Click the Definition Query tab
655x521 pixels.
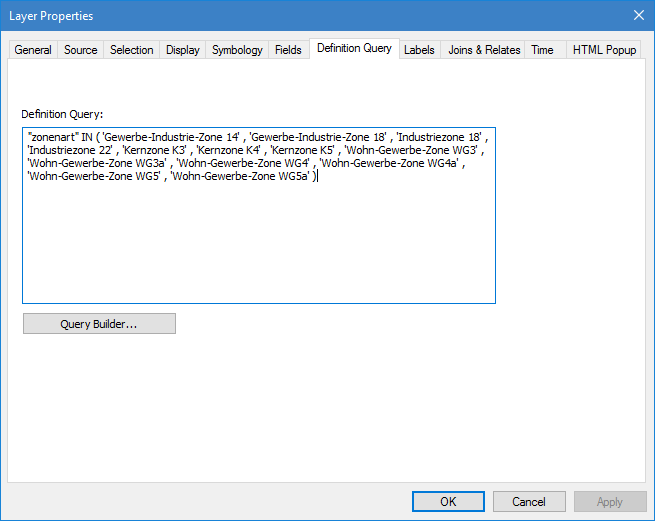point(354,49)
